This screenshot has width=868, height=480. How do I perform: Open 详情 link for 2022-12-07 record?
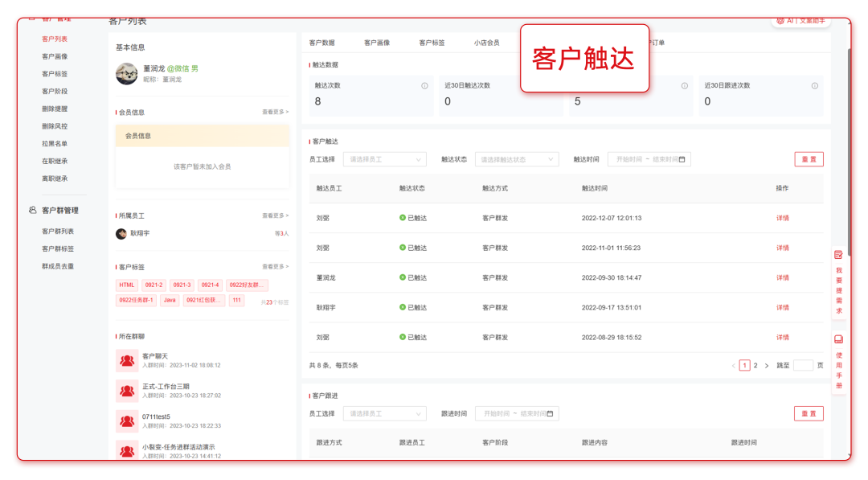coord(782,218)
